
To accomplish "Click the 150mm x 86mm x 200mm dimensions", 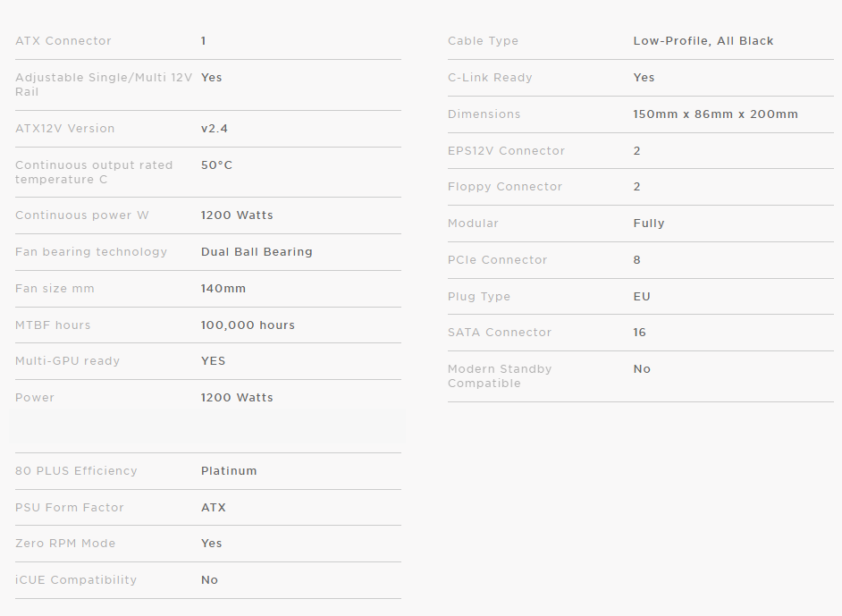I will pyautogui.click(x=715, y=114).
